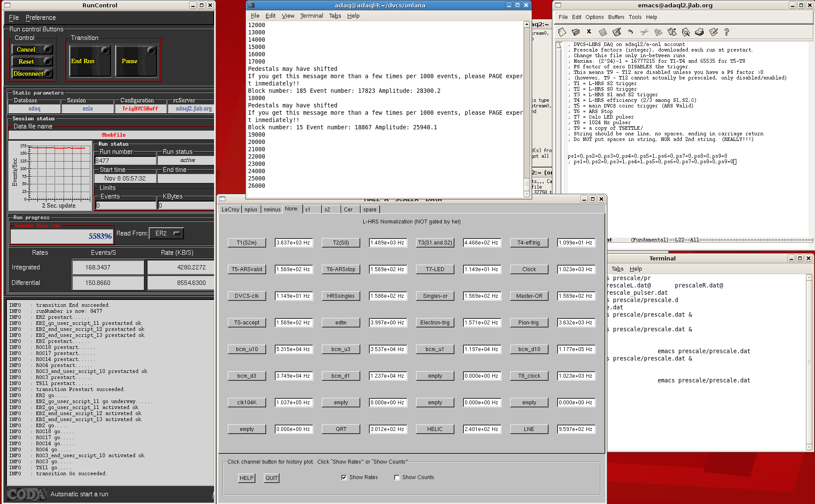Open the RunControl window menu icon
The width and height of the screenshot is (815, 504).
click(6, 5)
